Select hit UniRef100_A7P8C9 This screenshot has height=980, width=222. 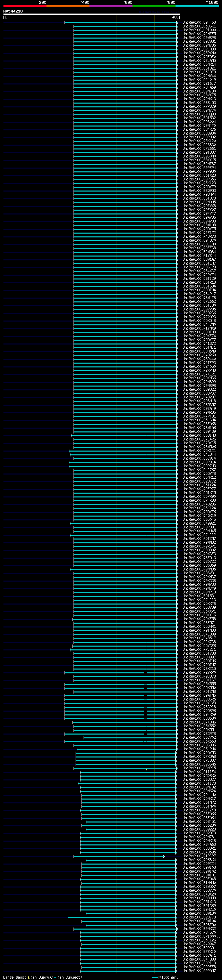coord(199,106)
